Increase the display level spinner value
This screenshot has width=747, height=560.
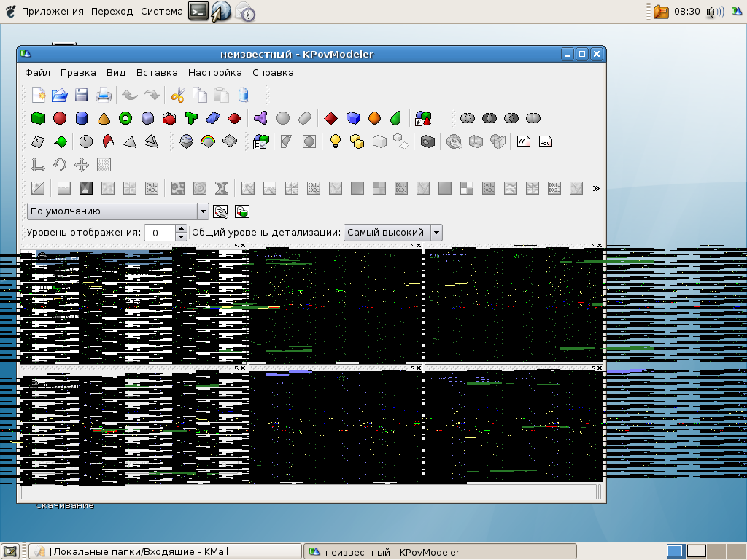182,229
